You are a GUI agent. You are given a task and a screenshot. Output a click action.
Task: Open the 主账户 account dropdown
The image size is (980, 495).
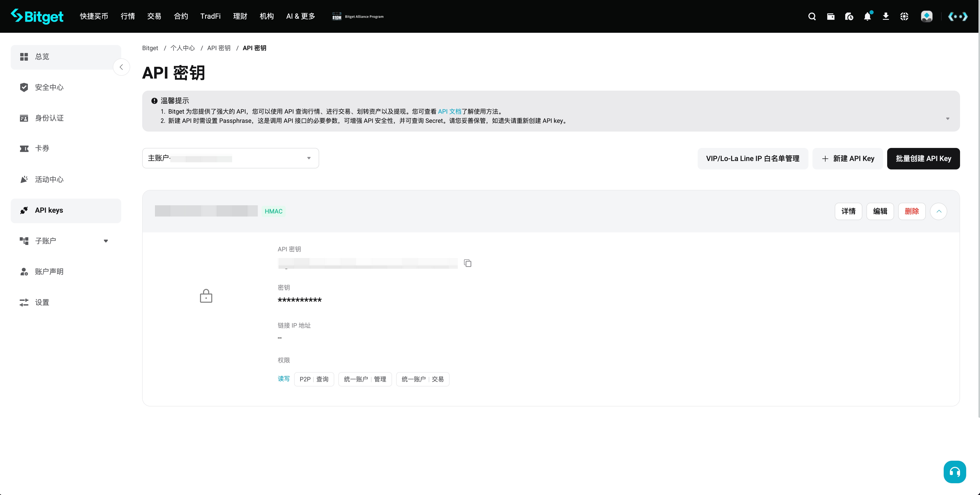tap(230, 158)
